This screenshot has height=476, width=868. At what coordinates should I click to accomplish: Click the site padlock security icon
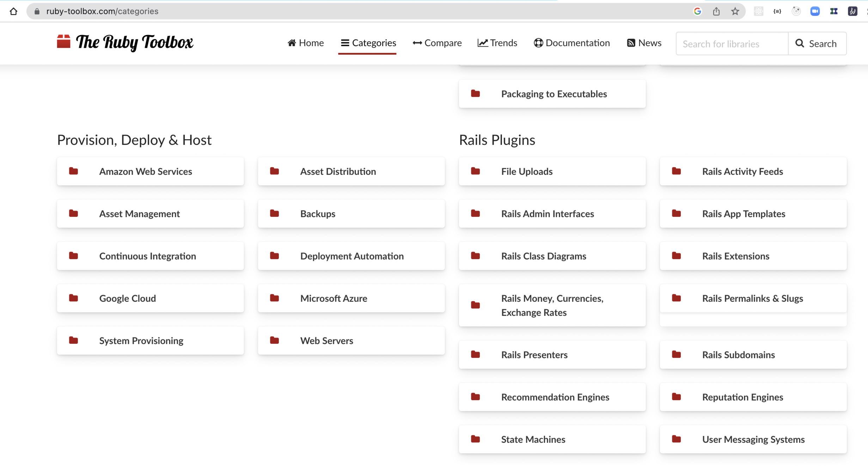tap(37, 11)
